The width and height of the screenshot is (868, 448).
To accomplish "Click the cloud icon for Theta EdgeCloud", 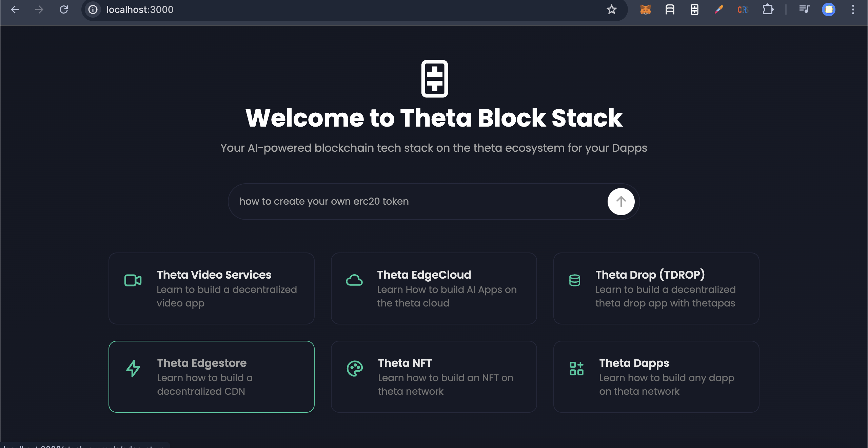I will (x=354, y=280).
